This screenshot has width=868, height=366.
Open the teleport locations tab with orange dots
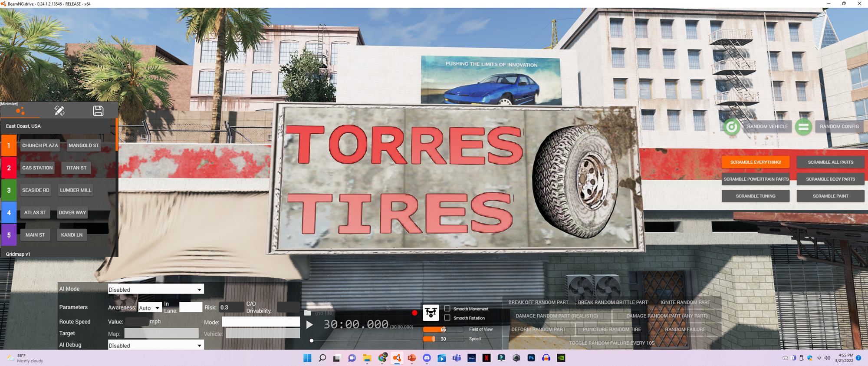coord(20,111)
